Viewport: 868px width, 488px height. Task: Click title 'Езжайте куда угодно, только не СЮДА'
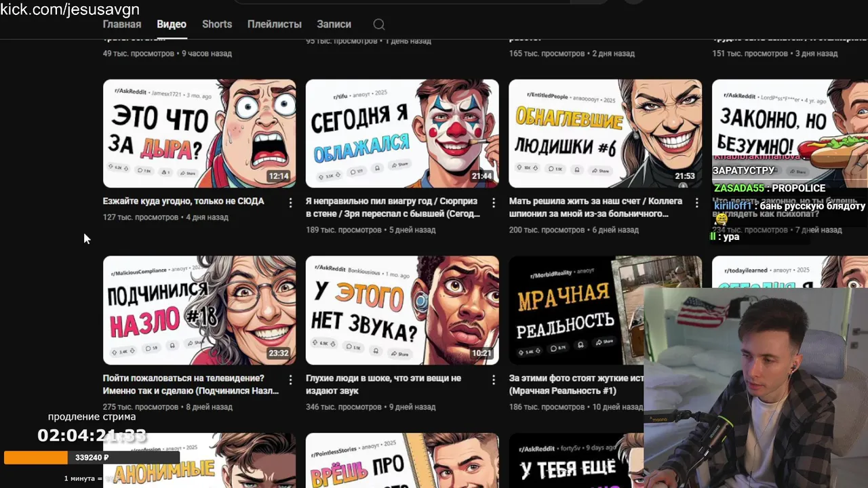coord(183,201)
